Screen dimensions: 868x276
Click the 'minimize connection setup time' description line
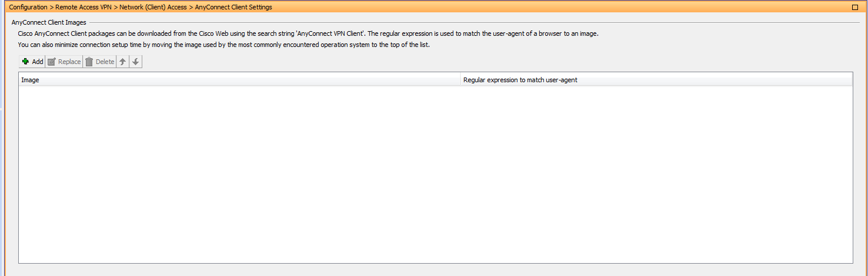pyautogui.click(x=224, y=45)
